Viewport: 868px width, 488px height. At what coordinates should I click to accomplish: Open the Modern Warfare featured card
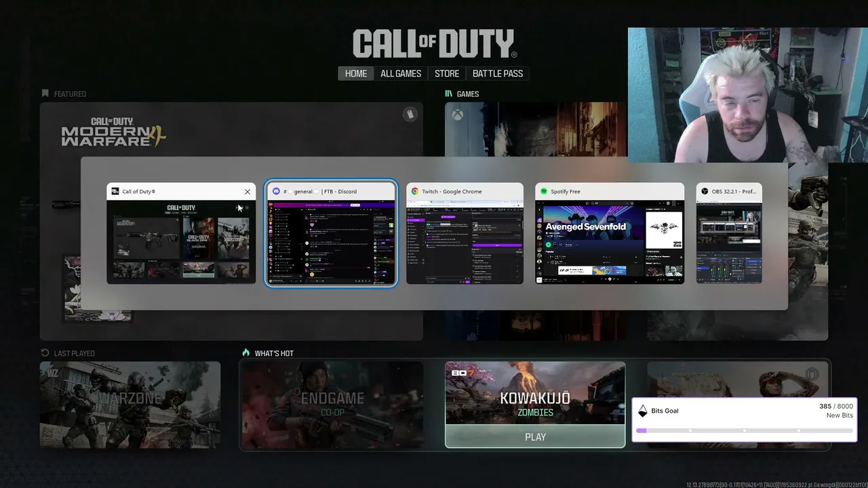[x=231, y=221]
